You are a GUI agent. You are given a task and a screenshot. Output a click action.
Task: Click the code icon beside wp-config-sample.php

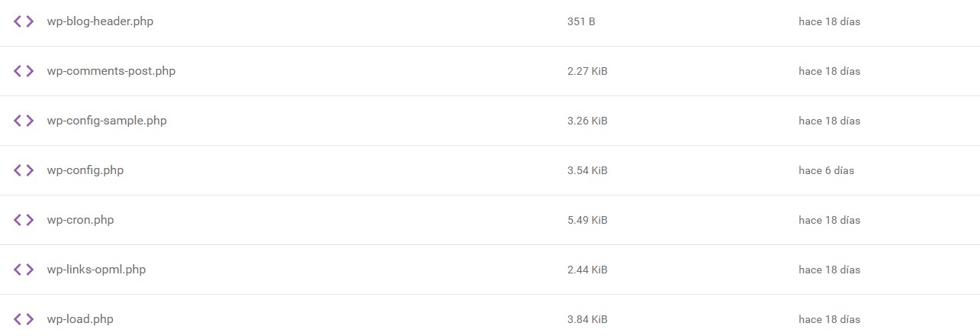click(24, 121)
